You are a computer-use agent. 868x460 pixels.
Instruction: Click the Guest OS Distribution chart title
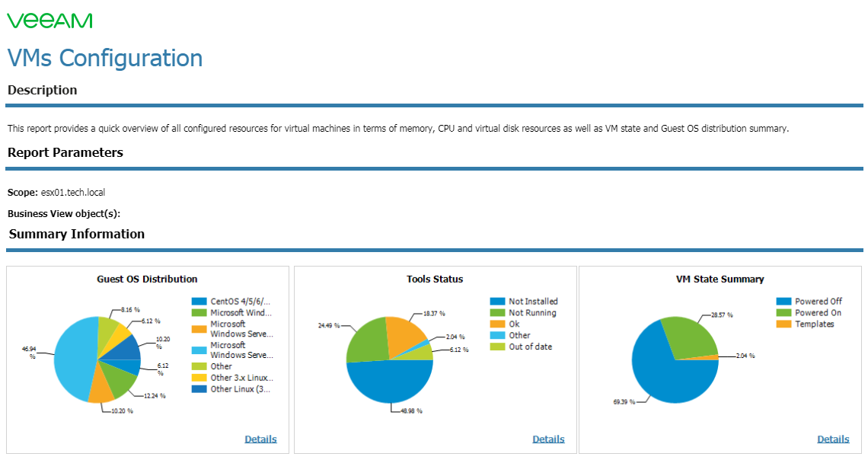147,279
